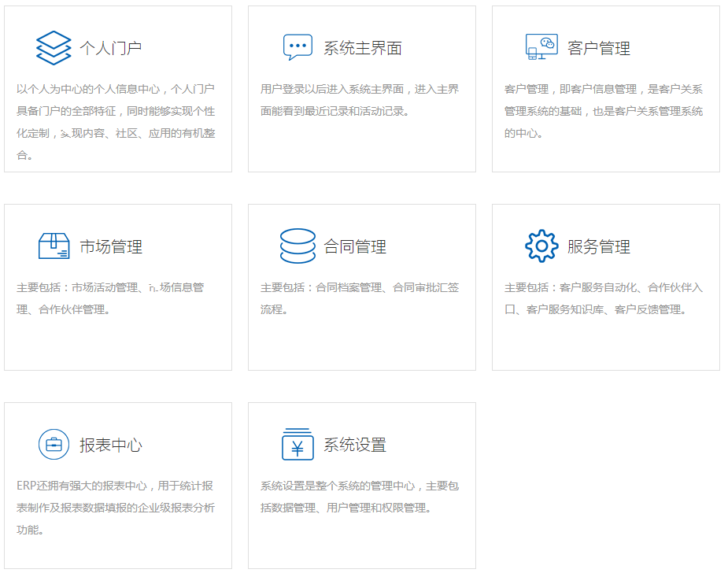
Task: Click the briefcase icon for 报表中心
Action: coord(54,444)
